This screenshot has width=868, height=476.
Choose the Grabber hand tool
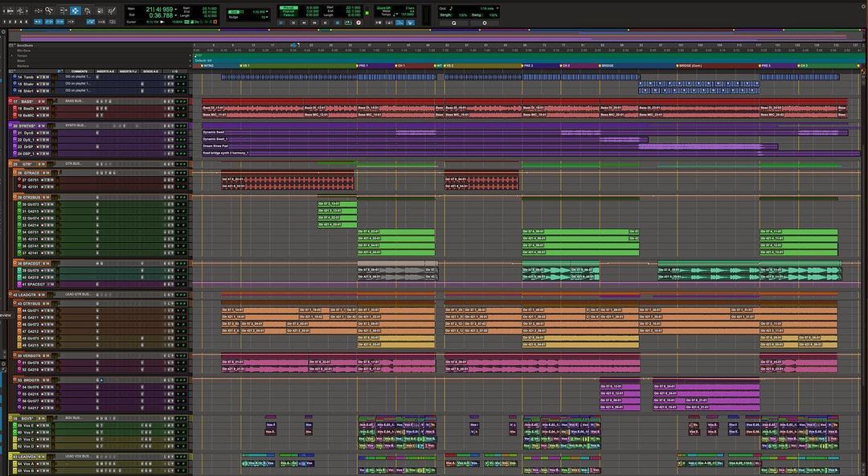[x=87, y=10]
